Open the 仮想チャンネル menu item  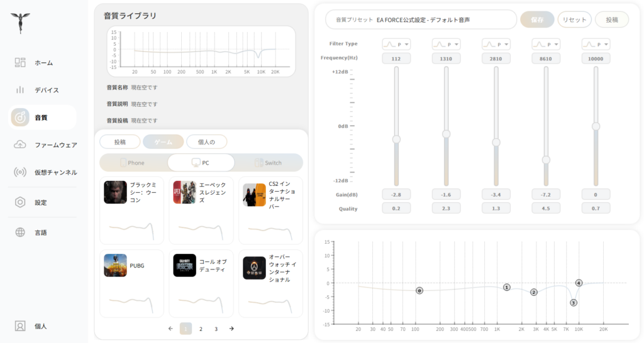click(43, 172)
